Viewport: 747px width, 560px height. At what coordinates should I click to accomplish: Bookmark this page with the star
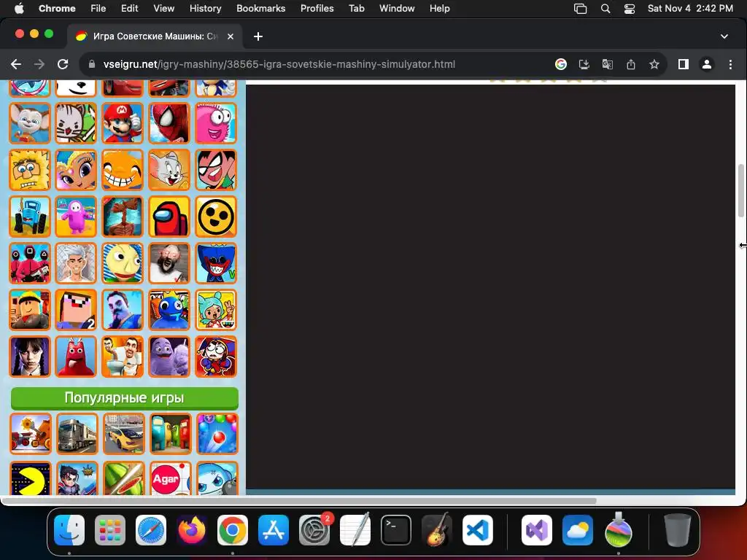click(x=654, y=64)
